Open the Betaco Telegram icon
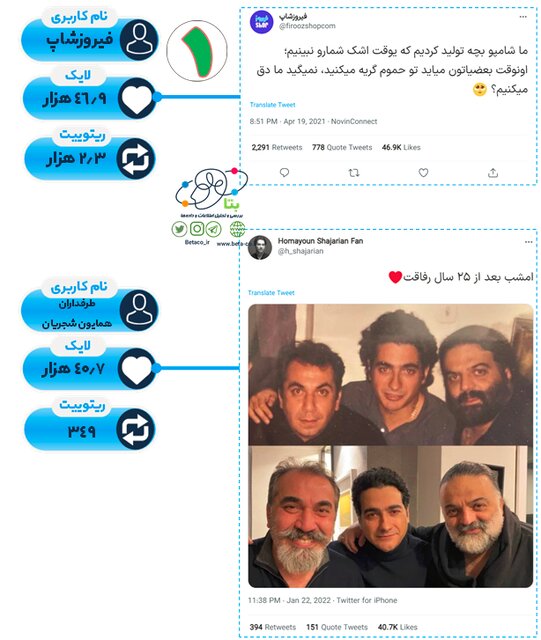This screenshot has height=640, width=541. (x=214, y=229)
